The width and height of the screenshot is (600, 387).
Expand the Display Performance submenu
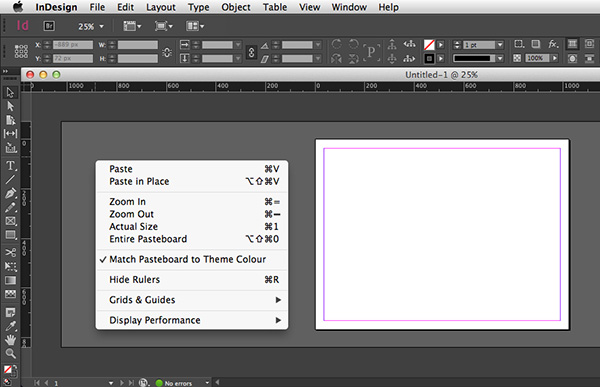[x=192, y=320]
